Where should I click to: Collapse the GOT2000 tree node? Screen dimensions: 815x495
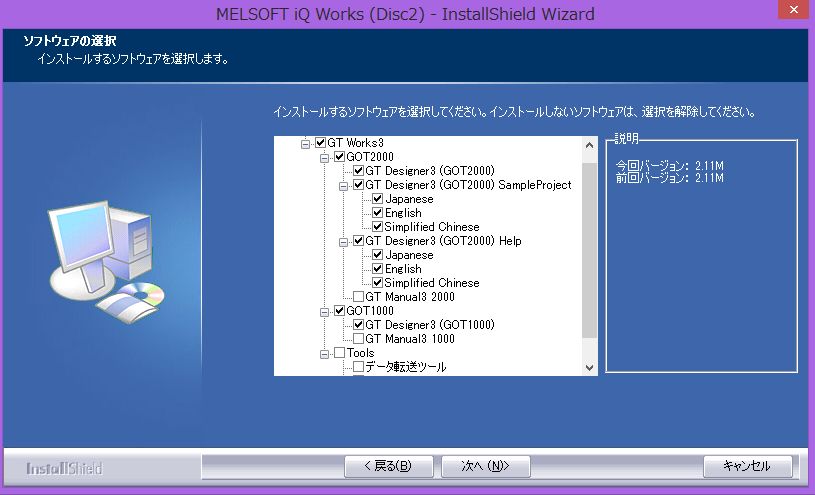tap(324, 158)
